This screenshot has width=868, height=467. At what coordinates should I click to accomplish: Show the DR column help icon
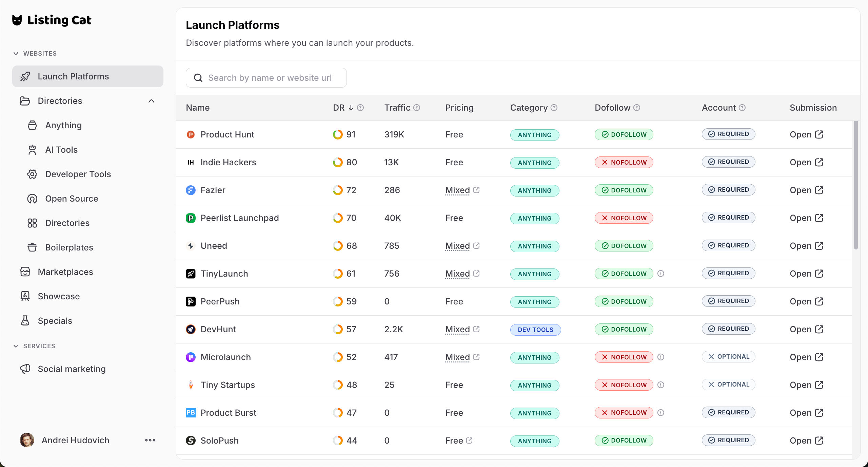coord(360,108)
